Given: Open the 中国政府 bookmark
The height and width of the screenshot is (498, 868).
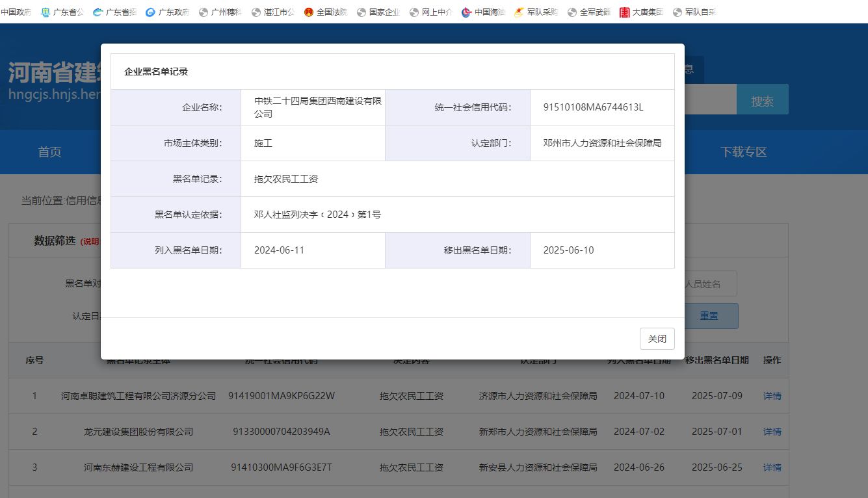Looking at the screenshot, I should [x=16, y=12].
